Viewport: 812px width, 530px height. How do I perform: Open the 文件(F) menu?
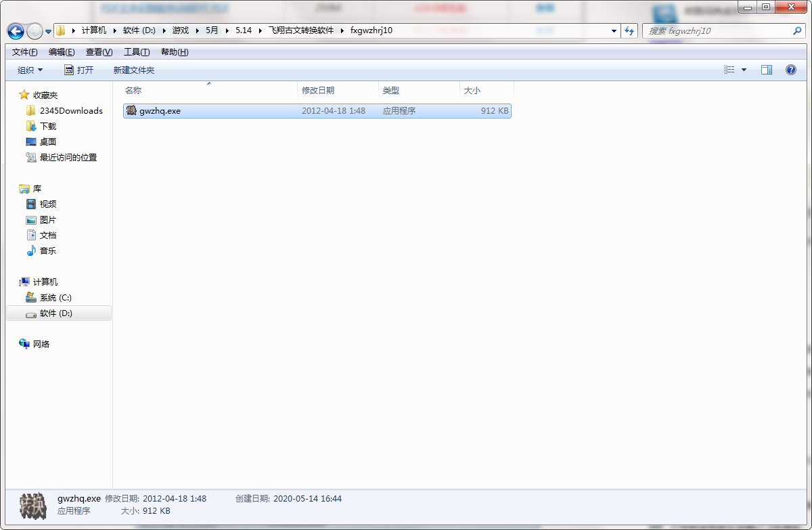25,52
